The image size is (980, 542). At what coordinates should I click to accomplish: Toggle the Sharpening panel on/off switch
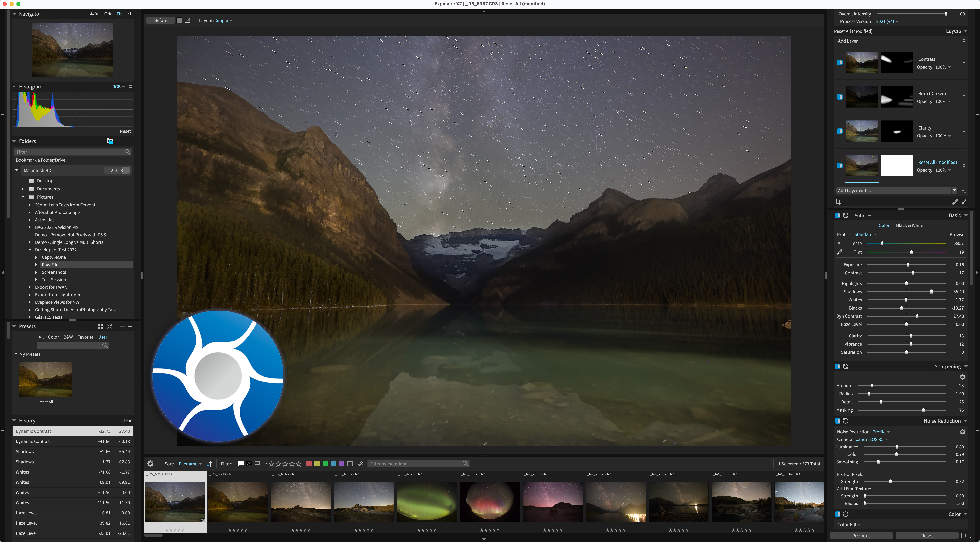point(838,366)
